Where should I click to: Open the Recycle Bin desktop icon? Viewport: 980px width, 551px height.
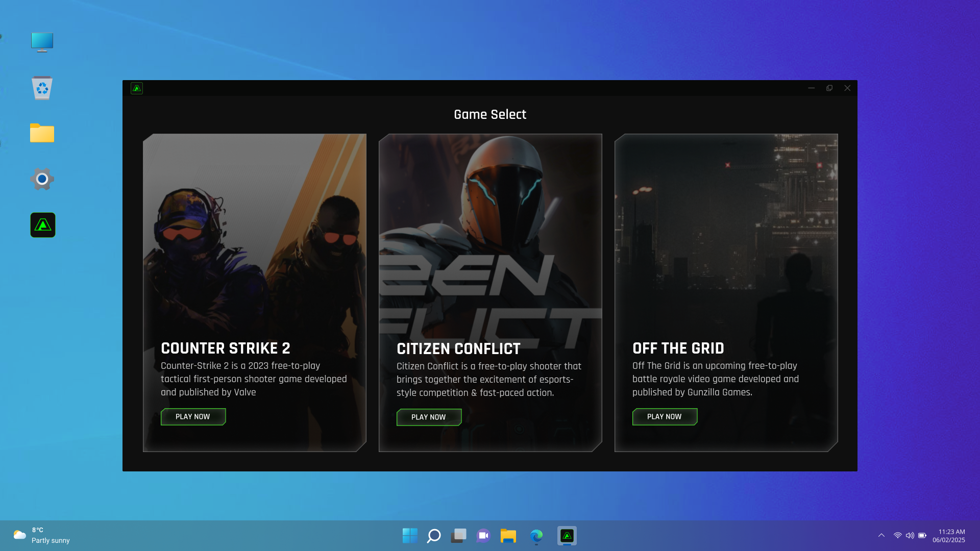coord(42,88)
